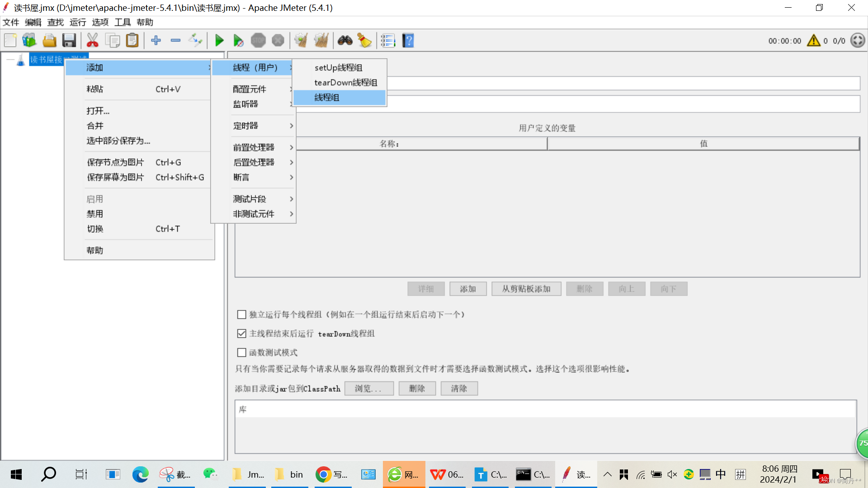Expand 断言 submenu
Viewport: 868px width, 488px height.
(253, 177)
